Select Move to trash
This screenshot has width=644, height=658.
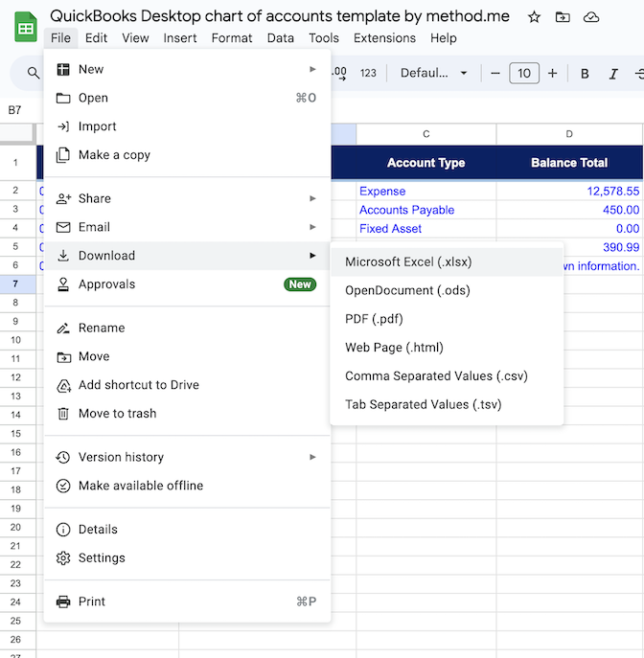[x=187, y=414]
